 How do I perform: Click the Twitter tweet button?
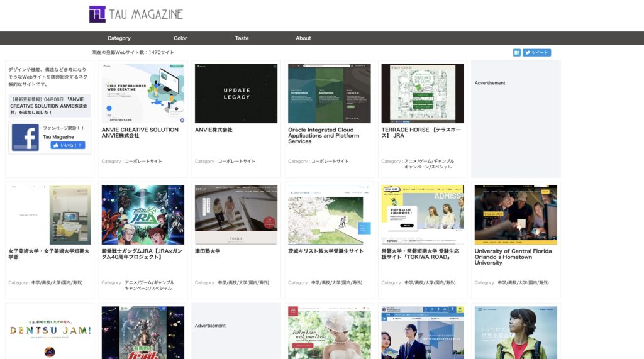point(537,53)
